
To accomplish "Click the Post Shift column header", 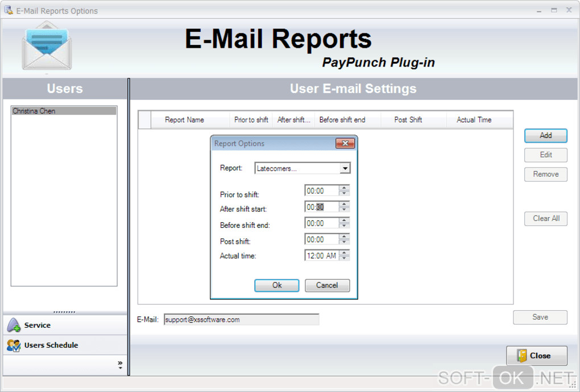I will click(413, 120).
